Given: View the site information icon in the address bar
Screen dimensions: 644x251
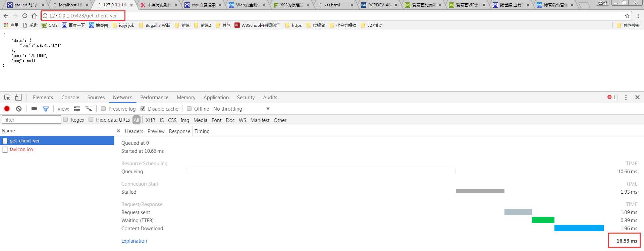Looking at the screenshot, I should (x=45, y=16).
